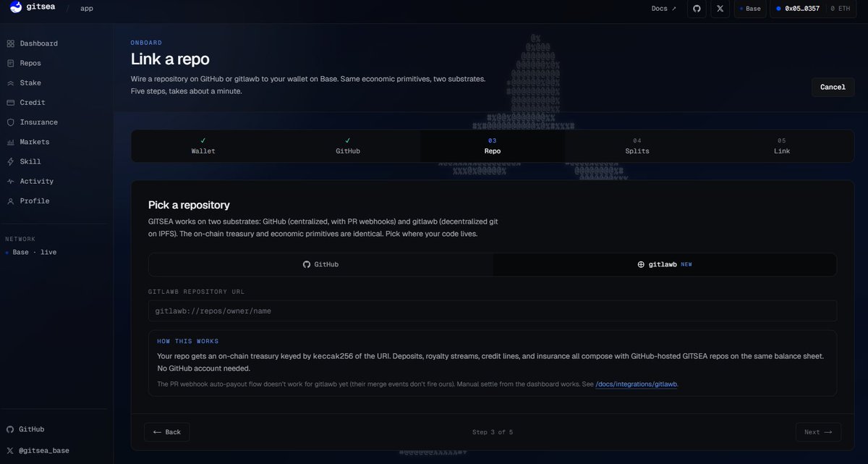This screenshot has width=868, height=464.
Task: Select the 05 Link step tab
Action: (782, 146)
